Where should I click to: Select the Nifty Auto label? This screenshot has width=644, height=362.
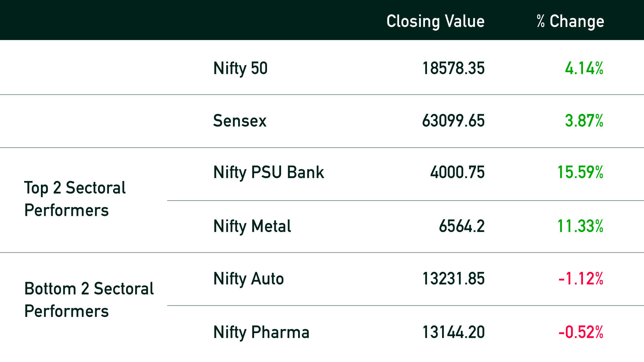tap(249, 279)
